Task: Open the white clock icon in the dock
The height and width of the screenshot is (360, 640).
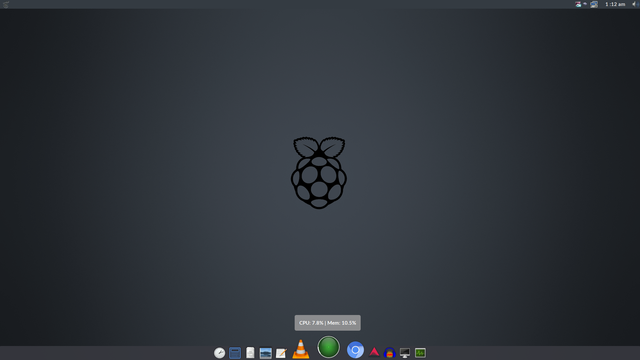Action: [220, 353]
